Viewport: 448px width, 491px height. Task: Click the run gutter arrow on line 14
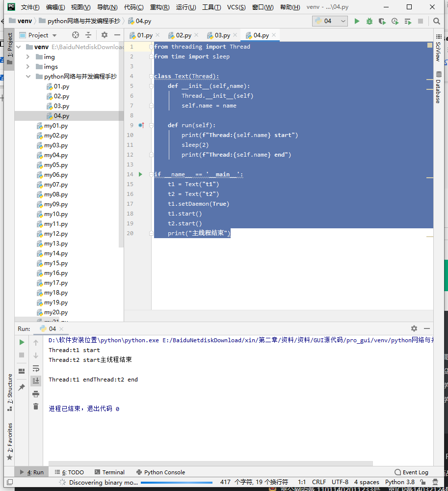[140, 174]
